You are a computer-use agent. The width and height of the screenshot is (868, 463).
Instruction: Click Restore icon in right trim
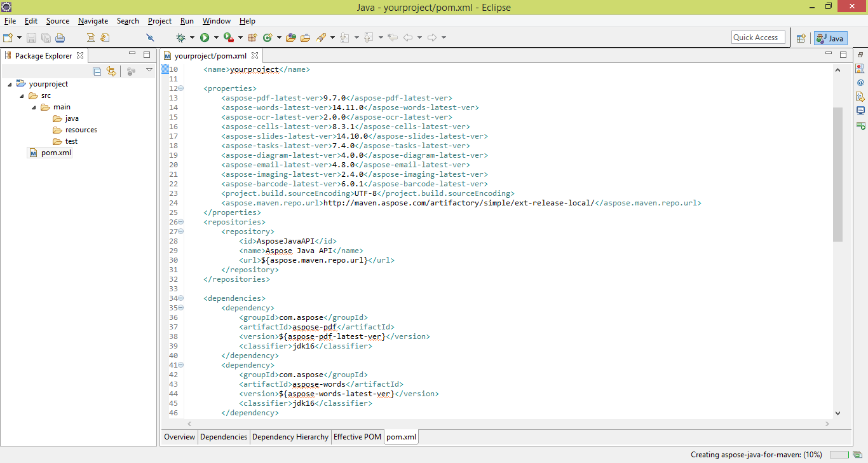(860, 55)
